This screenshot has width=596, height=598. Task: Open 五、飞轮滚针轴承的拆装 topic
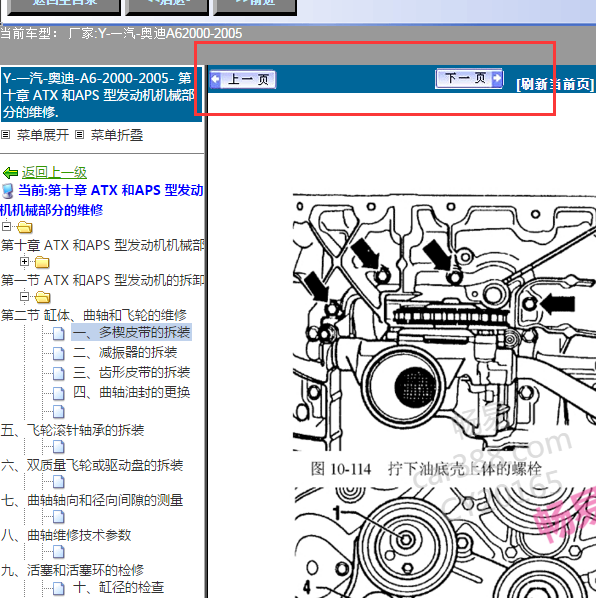pyautogui.click(x=72, y=430)
